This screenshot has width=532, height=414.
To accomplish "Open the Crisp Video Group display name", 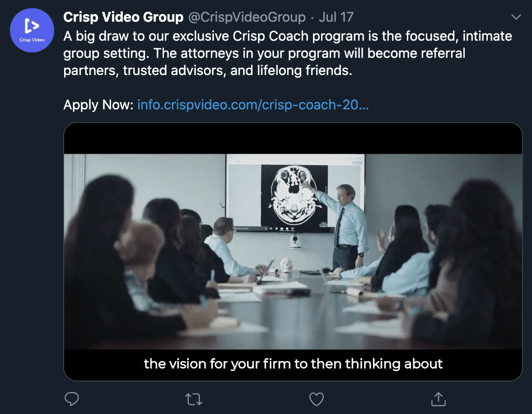I will 123,18.
